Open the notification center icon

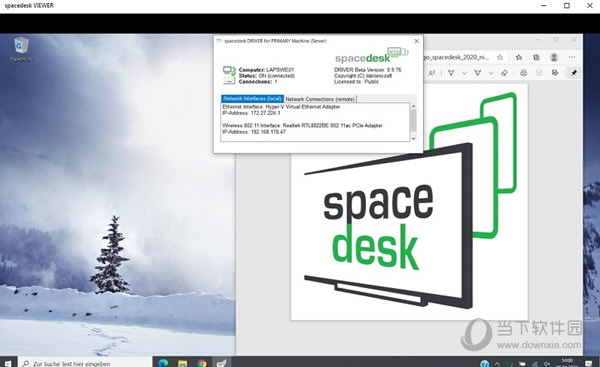[x=588, y=364]
